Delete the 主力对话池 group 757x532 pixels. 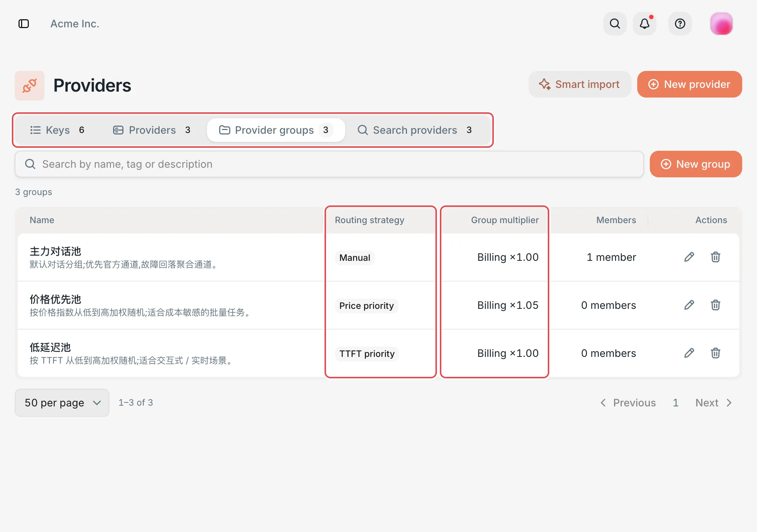pos(716,257)
